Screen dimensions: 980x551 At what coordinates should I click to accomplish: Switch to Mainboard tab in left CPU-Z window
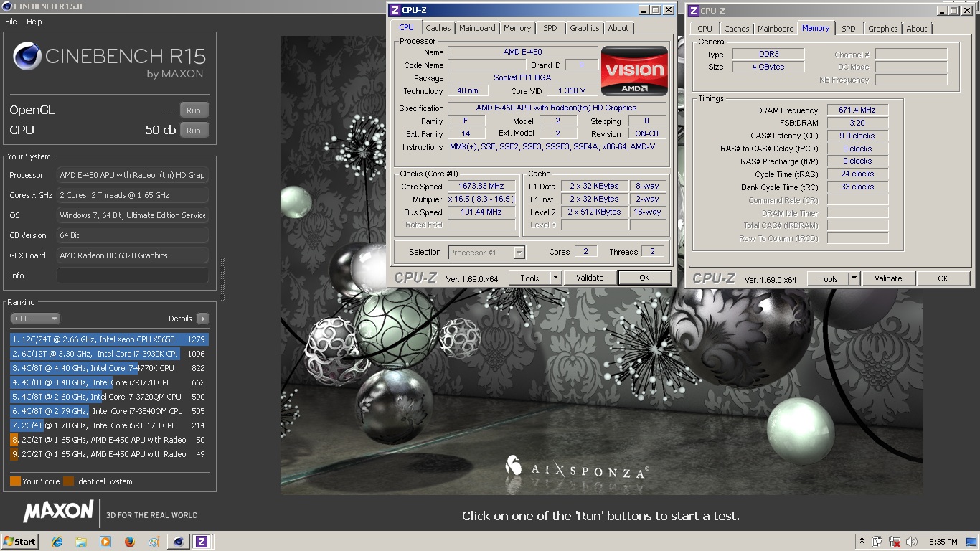pyautogui.click(x=477, y=28)
